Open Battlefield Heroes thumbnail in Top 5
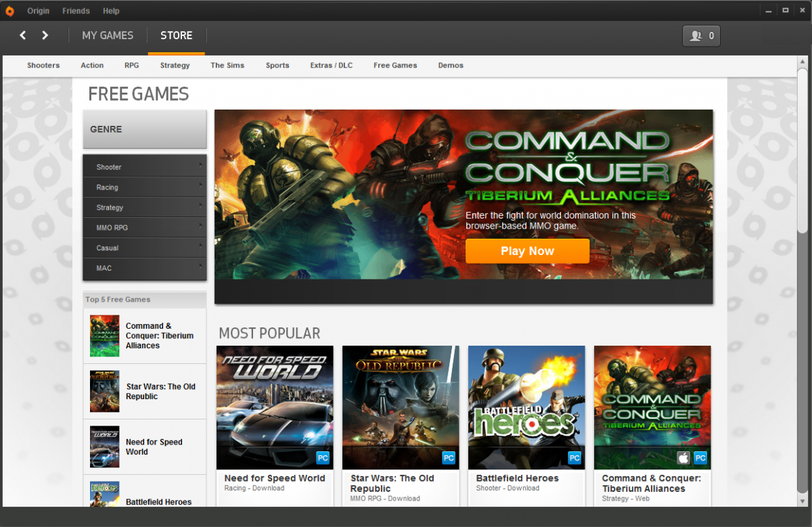This screenshot has width=812, height=527. (x=104, y=493)
